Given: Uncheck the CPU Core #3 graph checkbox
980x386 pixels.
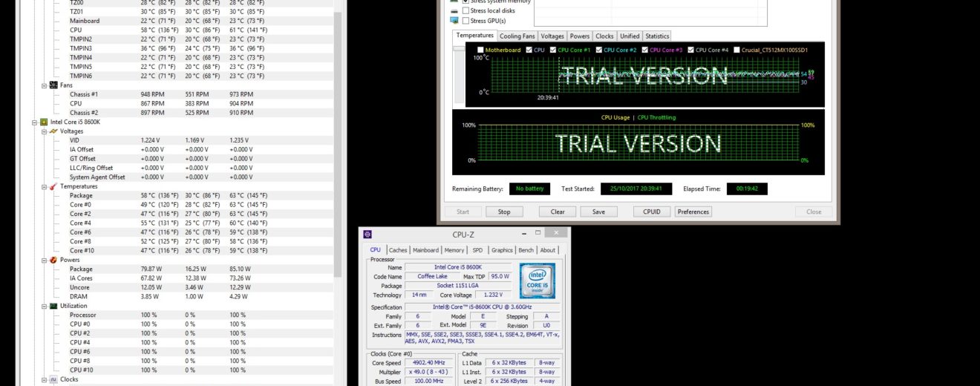Looking at the screenshot, I should [x=644, y=50].
